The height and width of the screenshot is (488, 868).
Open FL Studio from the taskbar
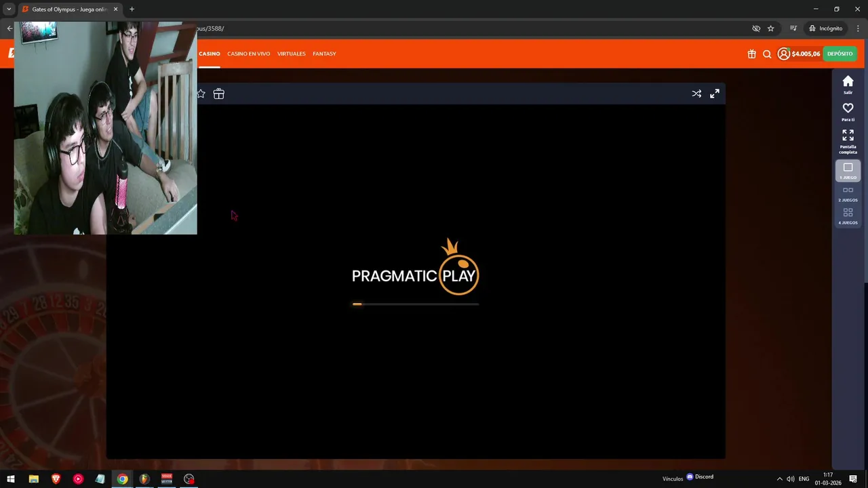144,479
